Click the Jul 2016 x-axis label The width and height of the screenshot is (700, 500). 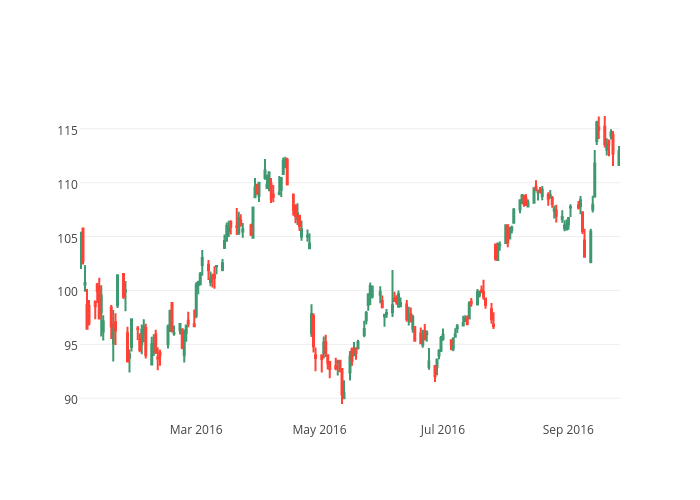[442, 430]
